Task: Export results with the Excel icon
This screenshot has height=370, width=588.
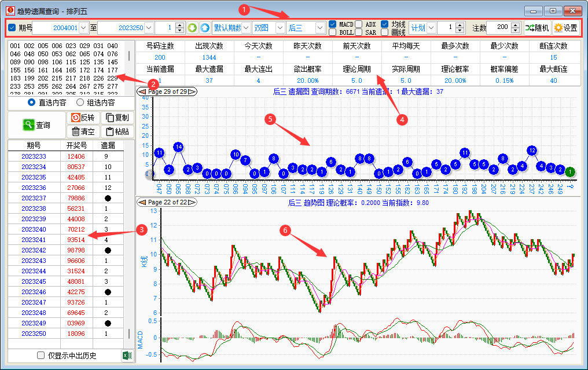Action: pos(127,356)
